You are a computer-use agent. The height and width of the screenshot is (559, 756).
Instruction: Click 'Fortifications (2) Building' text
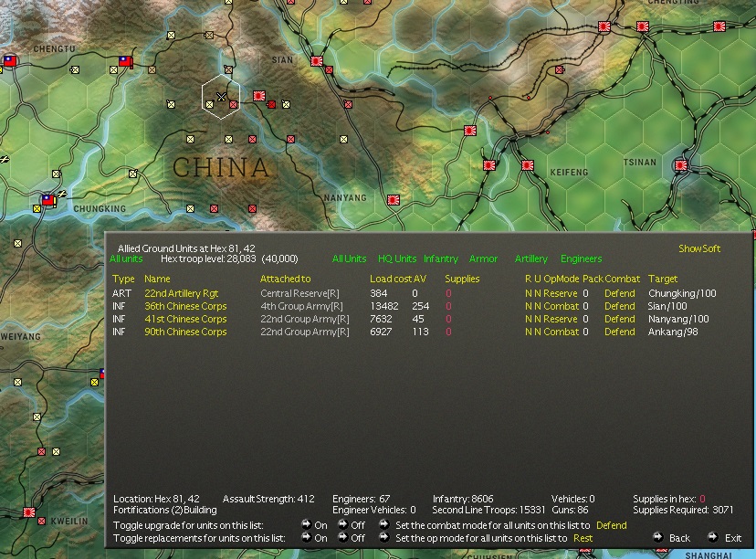tap(165, 510)
